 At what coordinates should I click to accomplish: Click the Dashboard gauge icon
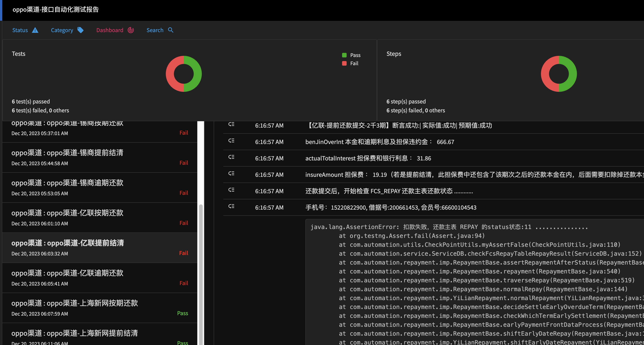click(131, 30)
